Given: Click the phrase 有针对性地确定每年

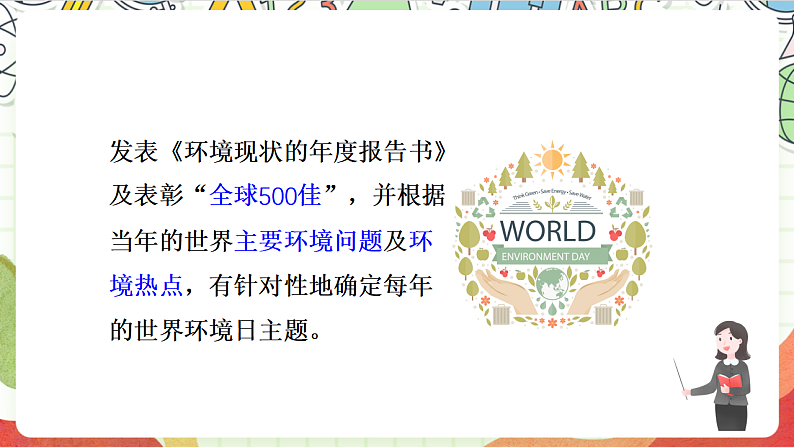Looking at the screenshot, I should click(x=321, y=286).
